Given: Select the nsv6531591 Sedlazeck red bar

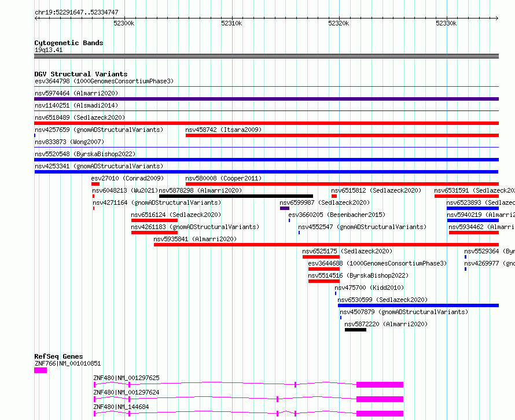Looking at the screenshot, I should [x=466, y=196].
